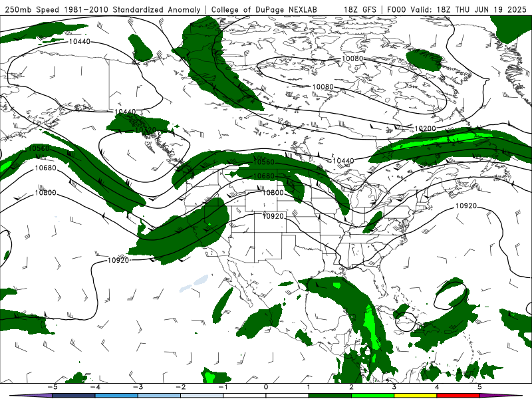Click the "18Z GFS" model run label
The image size is (532, 399).
tap(360, 9)
